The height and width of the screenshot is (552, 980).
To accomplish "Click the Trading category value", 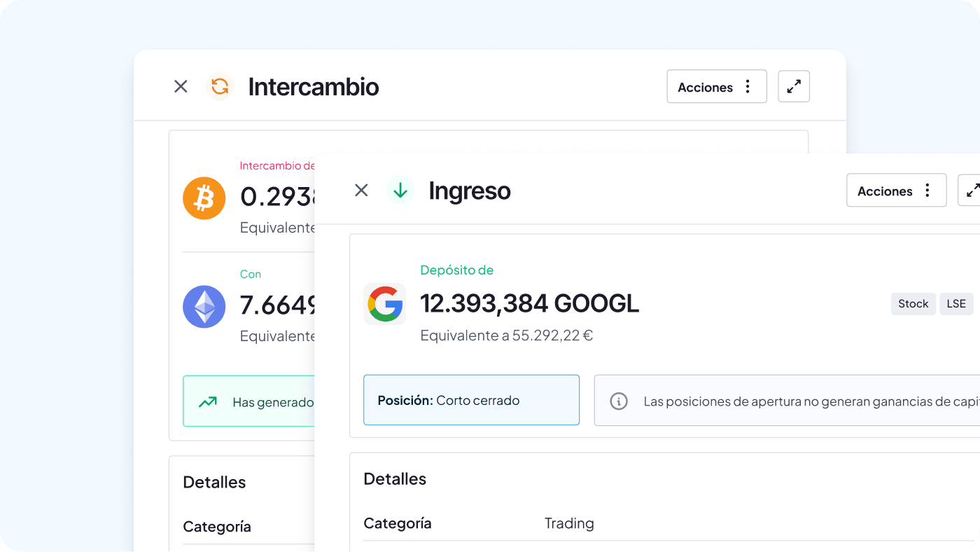I will tap(569, 523).
